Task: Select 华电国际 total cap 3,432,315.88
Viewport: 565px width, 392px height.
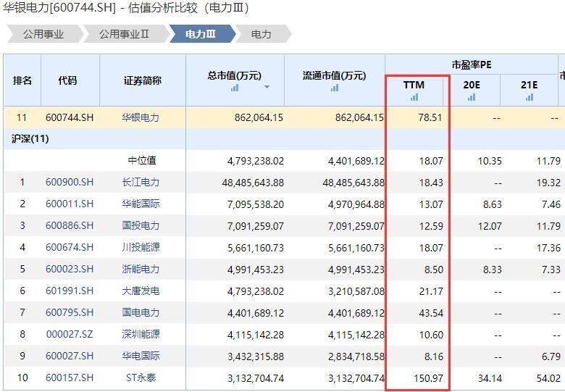Action: pyautogui.click(x=256, y=356)
